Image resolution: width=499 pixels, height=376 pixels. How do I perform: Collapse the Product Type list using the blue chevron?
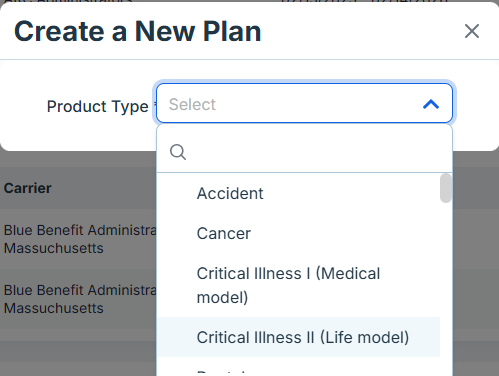pos(431,104)
